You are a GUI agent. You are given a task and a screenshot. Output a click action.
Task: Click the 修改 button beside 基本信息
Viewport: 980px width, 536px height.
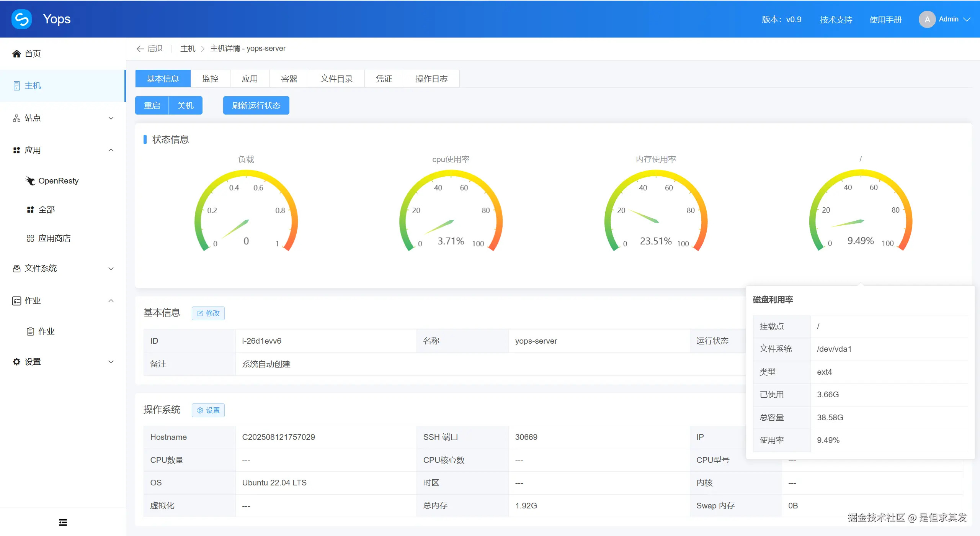click(208, 313)
